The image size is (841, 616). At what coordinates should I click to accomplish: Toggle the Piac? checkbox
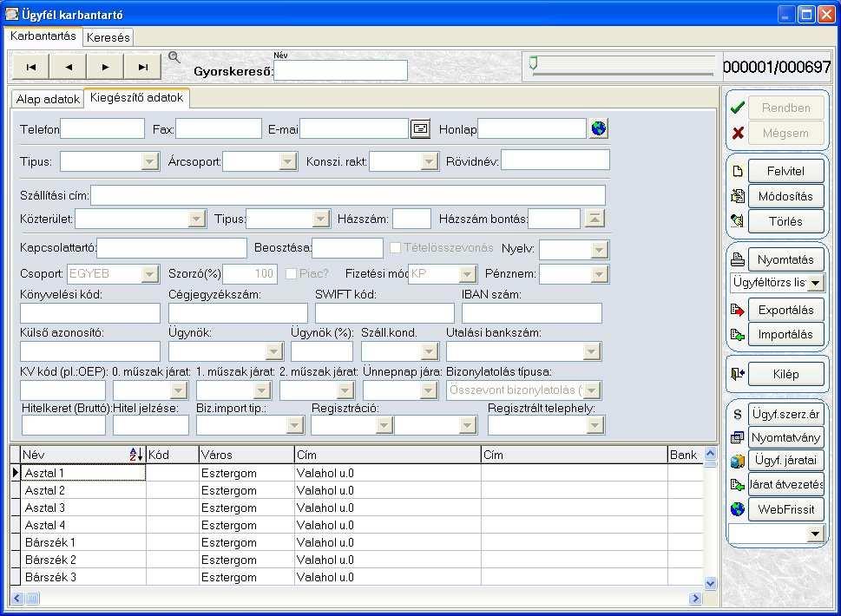pyautogui.click(x=292, y=273)
